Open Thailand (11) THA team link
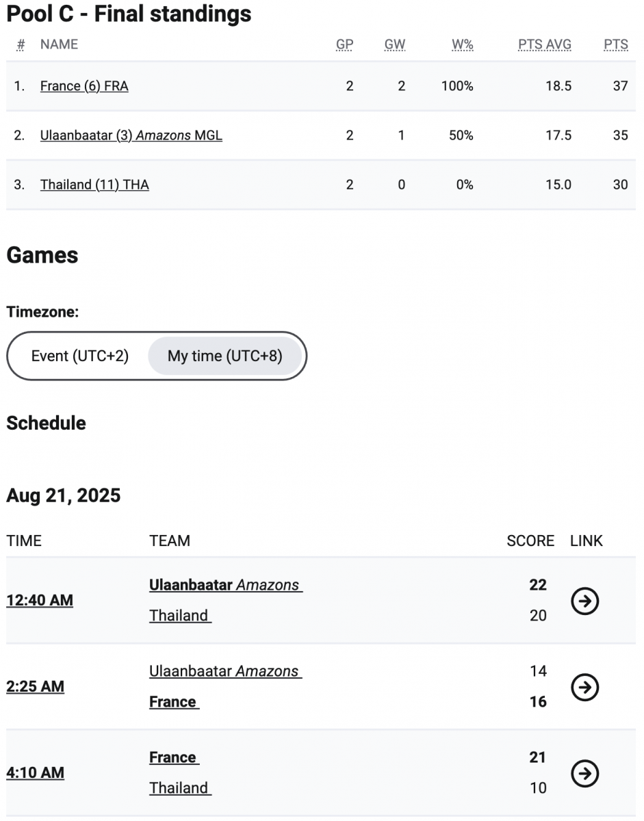Viewport: 644px width, 821px height. 94,185
